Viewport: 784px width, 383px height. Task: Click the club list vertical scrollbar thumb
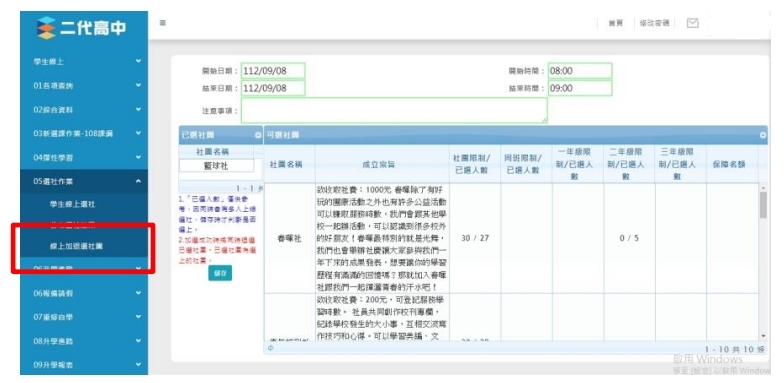pyautogui.click(x=763, y=205)
